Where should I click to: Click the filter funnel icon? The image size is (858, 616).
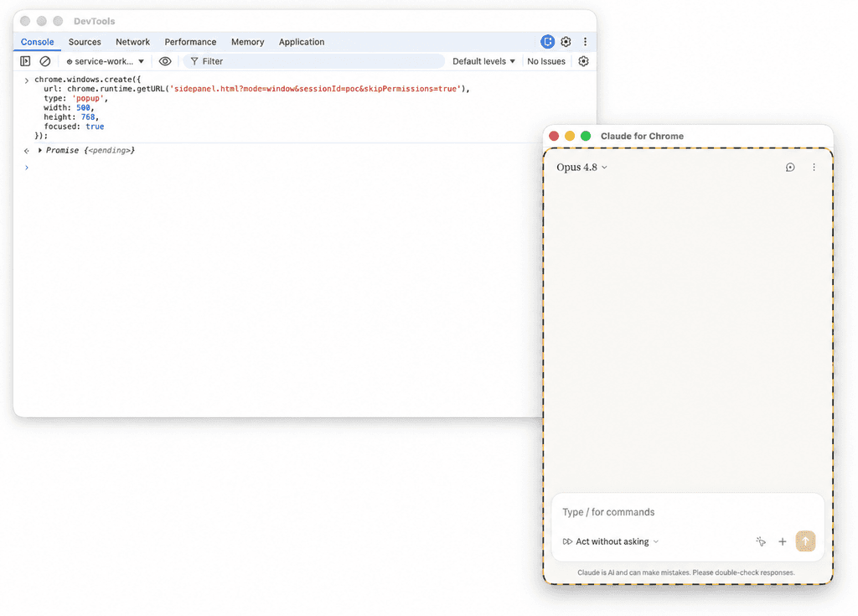[194, 61]
